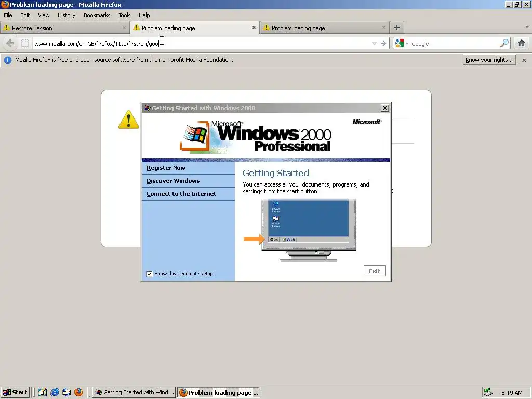Close the active Problem loading page tab
Screen dimensions: 532x399
click(x=254, y=28)
